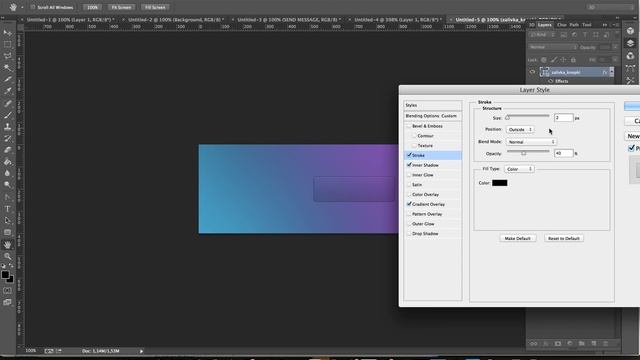Swap foreground and background colors
The height and width of the screenshot is (360, 640).
pyautogui.click(x=11, y=266)
